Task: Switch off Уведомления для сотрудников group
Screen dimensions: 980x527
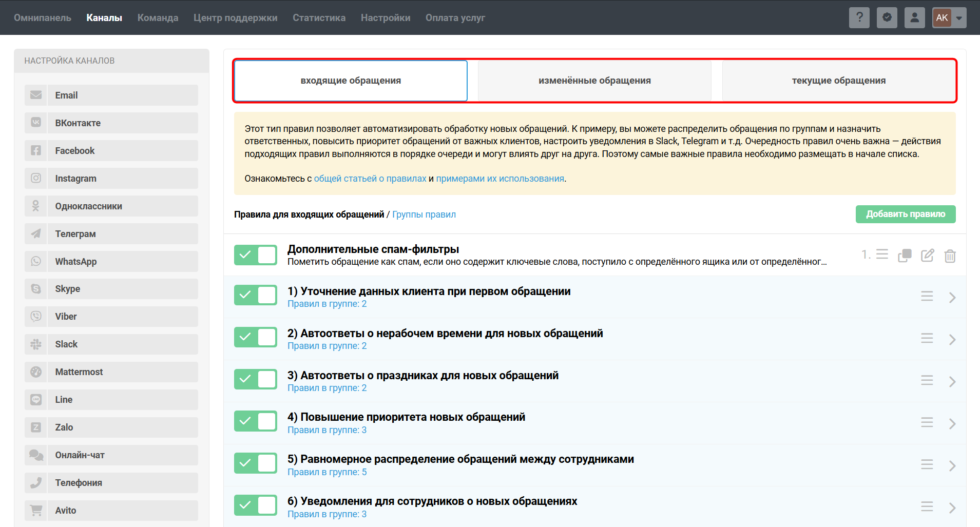Action: click(x=256, y=505)
